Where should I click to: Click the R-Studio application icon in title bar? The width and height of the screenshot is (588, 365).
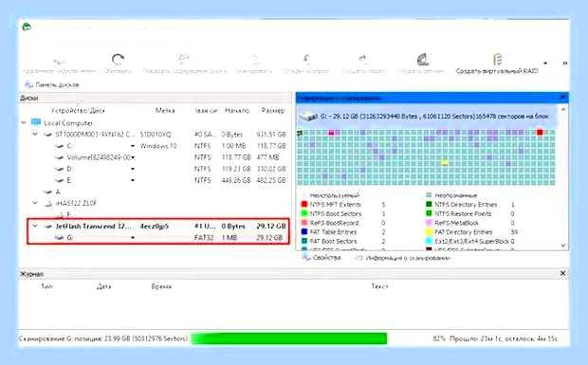coord(27,27)
